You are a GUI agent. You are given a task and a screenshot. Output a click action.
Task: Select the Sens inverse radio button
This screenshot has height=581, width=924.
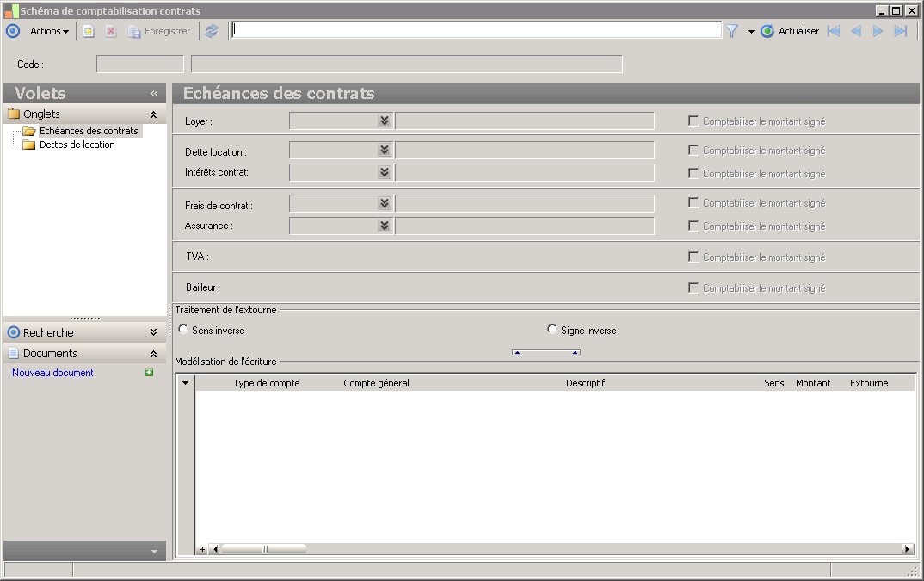[183, 329]
